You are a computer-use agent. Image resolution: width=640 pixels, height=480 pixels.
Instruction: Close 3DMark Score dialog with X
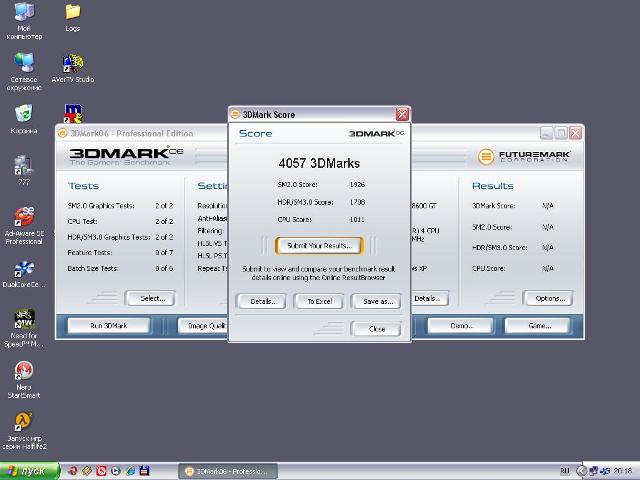coord(402,114)
